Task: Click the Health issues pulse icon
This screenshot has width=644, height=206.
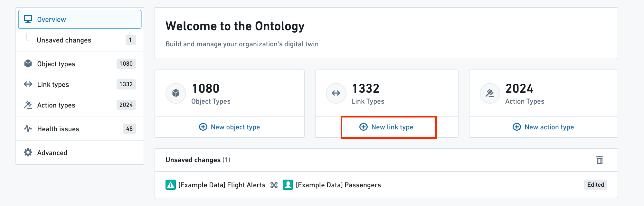Action: click(x=28, y=129)
